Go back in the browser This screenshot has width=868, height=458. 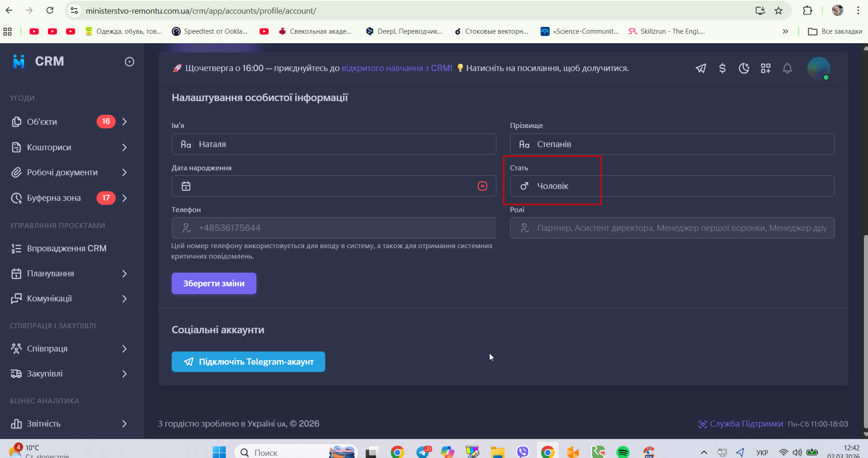pyautogui.click(x=9, y=10)
